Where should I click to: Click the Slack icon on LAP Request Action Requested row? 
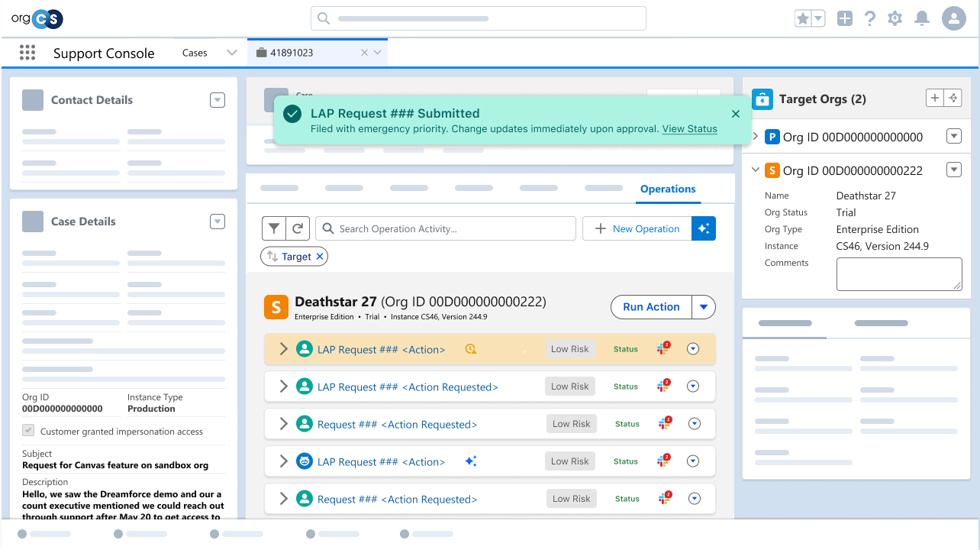pos(663,387)
